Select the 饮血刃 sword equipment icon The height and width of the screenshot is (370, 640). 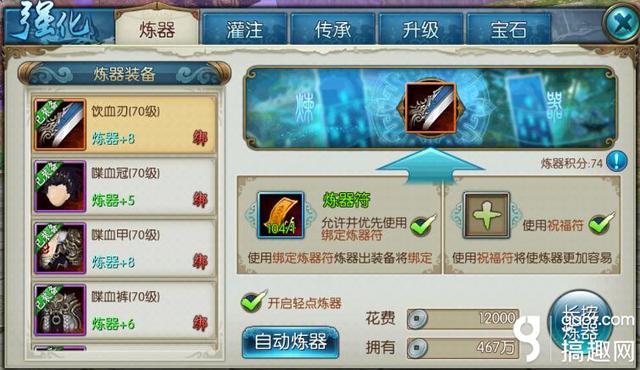(x=60, y=124)
